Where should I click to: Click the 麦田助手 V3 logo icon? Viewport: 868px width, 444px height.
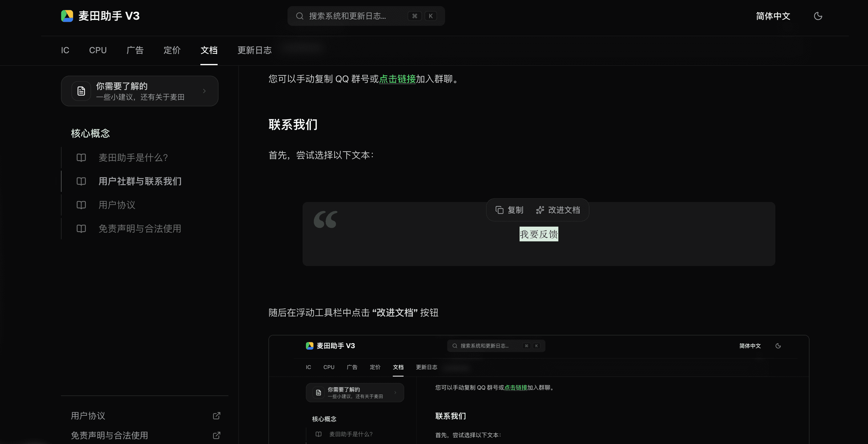(x=67, y=16)
